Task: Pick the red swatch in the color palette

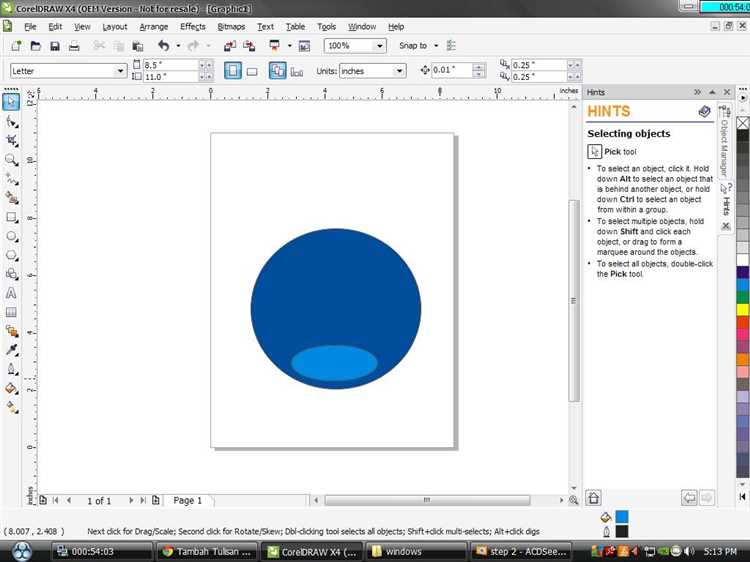Action: (x=742, y=323)
